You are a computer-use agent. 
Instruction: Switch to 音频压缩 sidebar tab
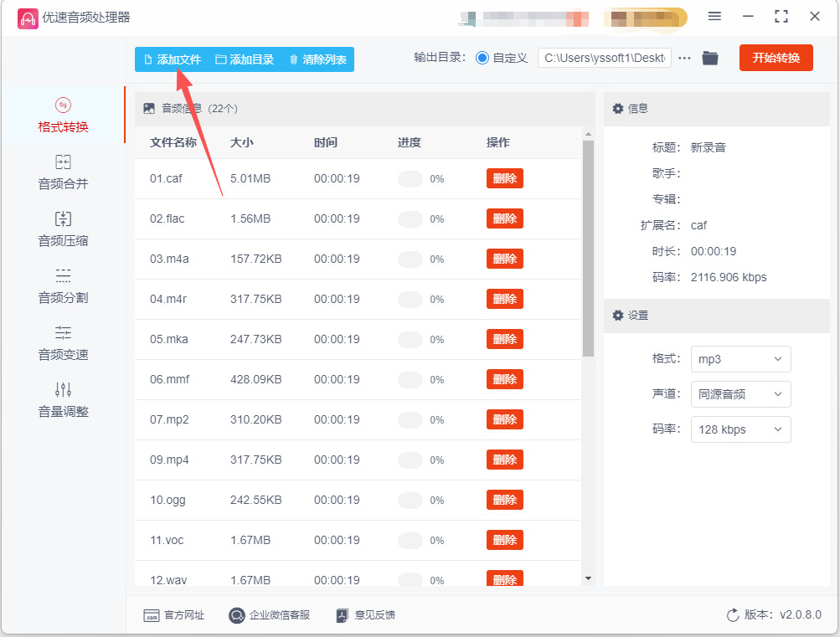coord(63,229)
